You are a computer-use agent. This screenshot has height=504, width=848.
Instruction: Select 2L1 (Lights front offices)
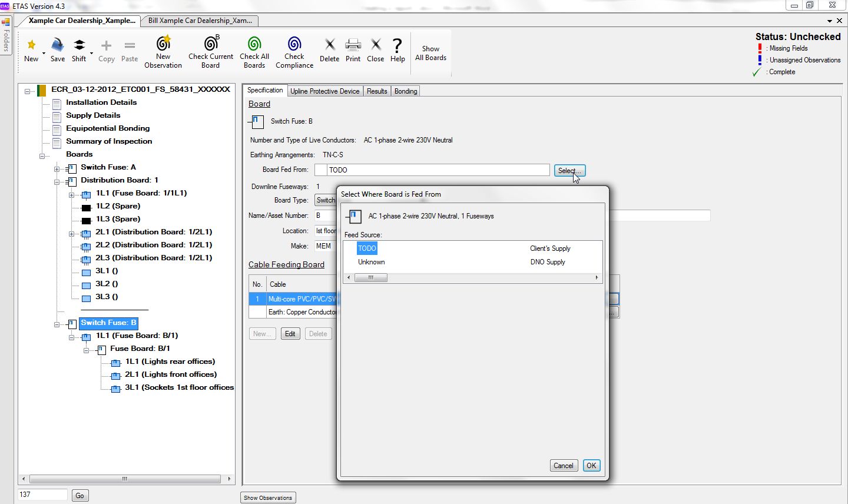tap(171, 374)
